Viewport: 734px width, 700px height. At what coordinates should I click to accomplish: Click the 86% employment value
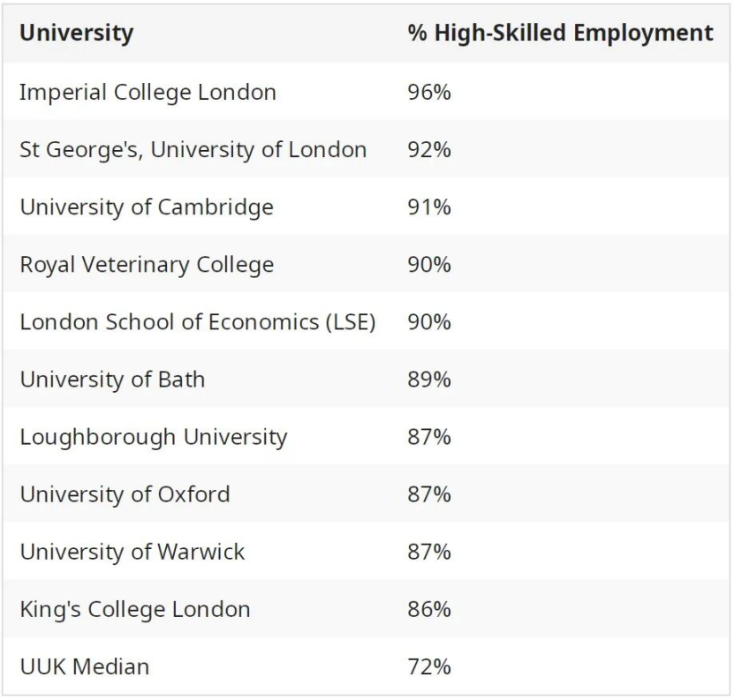(x=429, y=609)
